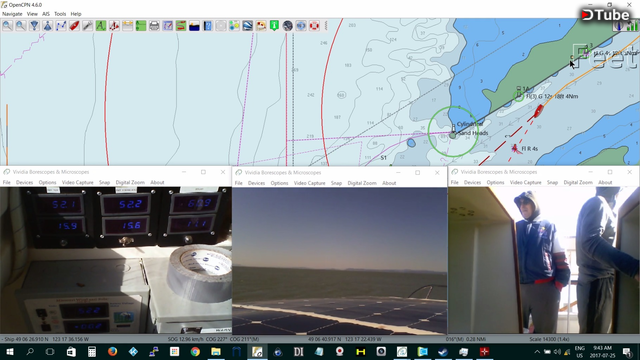Click the colored dots plugin icon
This screenshot has width=640, height=360.
point(234,26)
